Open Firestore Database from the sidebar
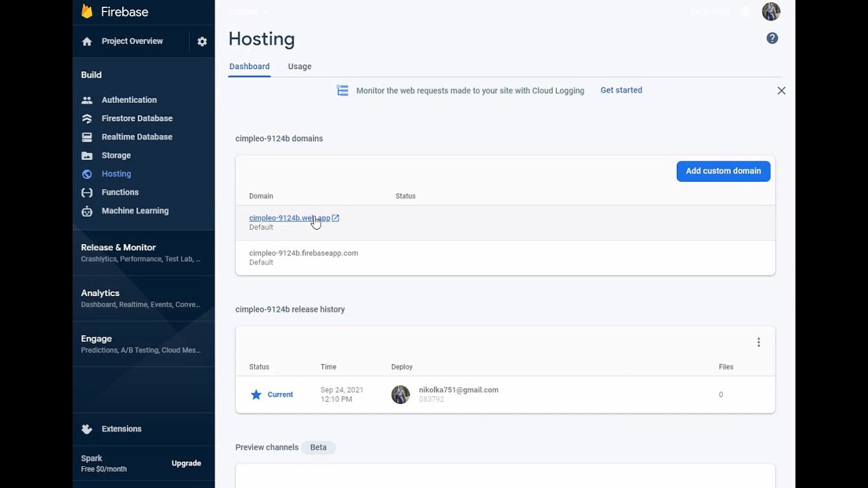This screenshot has width=868, height=488. [137, 119]
